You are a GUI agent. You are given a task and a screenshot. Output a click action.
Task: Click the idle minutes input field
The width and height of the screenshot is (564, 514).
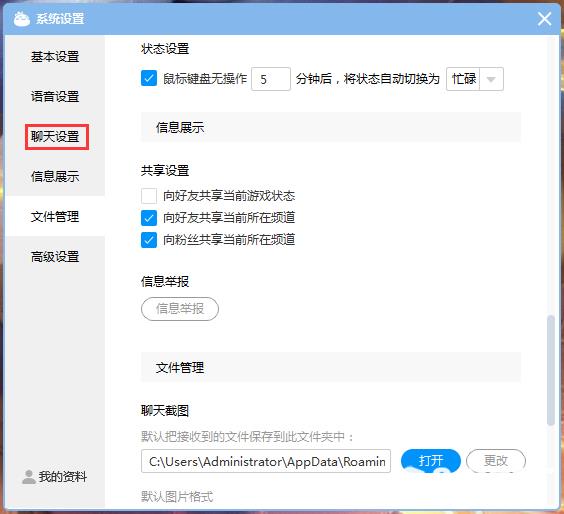point(270,79)
